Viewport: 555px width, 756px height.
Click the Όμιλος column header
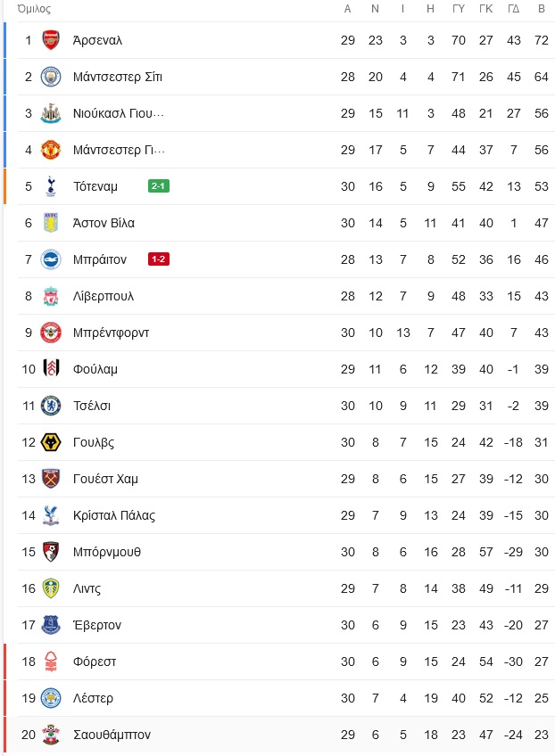coord(34,9)
